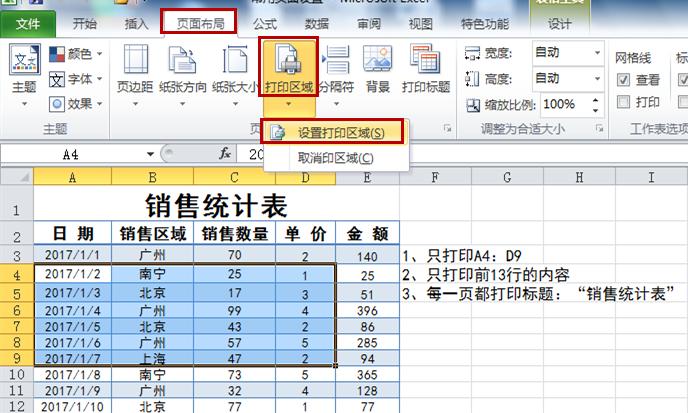Expand the arrow beneath 纸张方向
The image size is (688, 413).
point(183,104)
